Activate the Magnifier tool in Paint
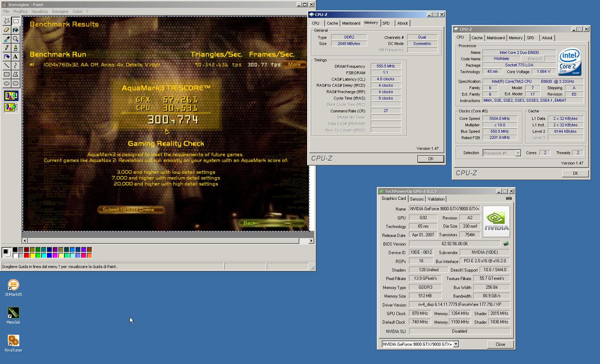The height and width of the screenshot is (364, 600). (x=16, y=39)
